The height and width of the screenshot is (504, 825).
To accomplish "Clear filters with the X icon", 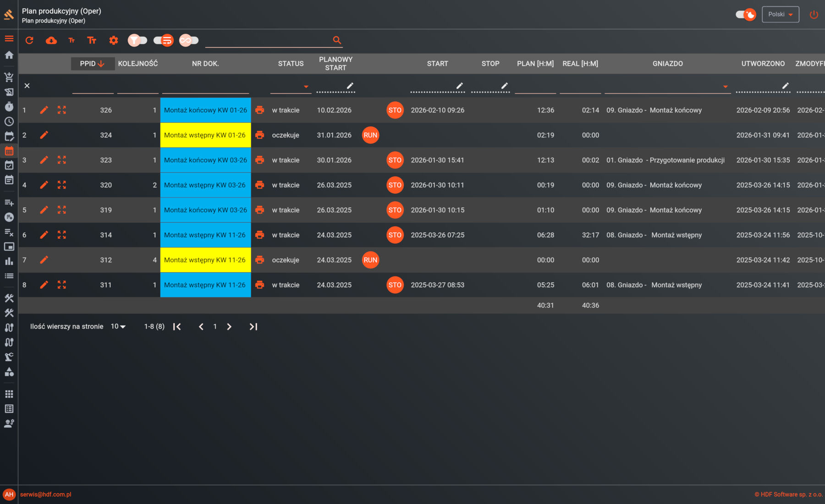I will click(27, 86).
